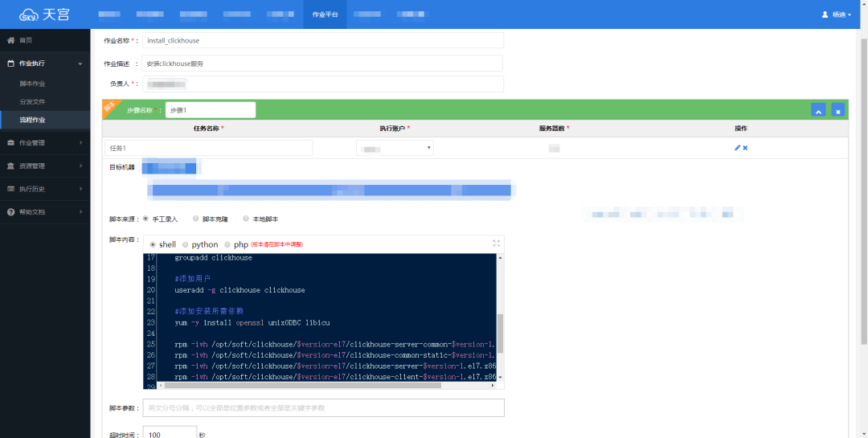Open the 执行账户 dropdown for 任务1
This screenshot has height=438, width=868.
395,148
